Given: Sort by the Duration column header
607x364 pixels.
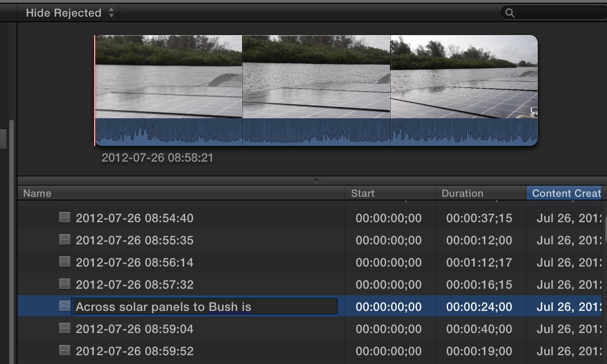Looking at the screenshot, I should 481,193.
